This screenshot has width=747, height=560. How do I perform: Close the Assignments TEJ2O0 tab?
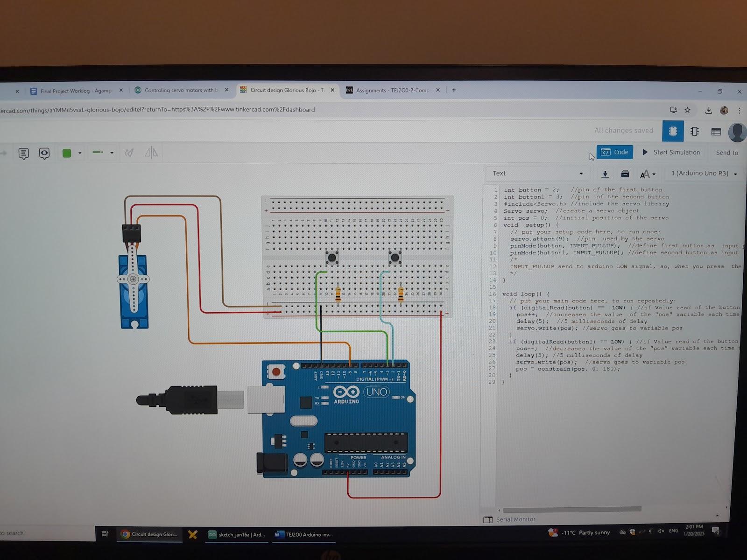[x=438, y=90]
